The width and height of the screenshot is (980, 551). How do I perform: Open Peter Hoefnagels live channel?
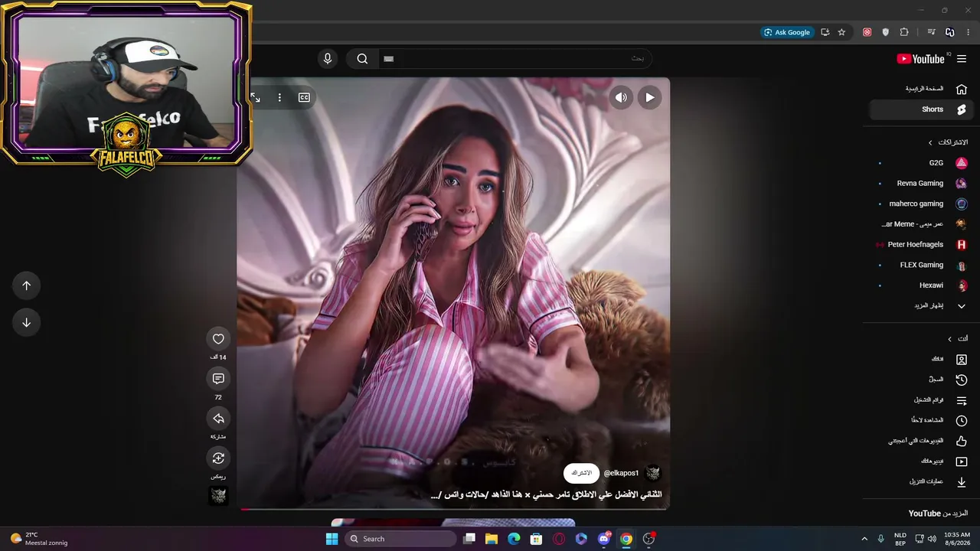[x=921, y=245]
